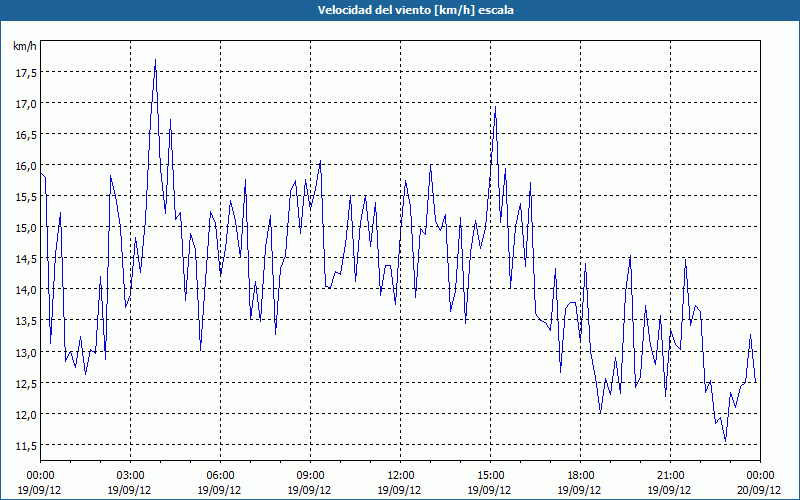The image size is (800, 500).
Task: Click the 18:00 time axis label
Action: click(581, 476)
